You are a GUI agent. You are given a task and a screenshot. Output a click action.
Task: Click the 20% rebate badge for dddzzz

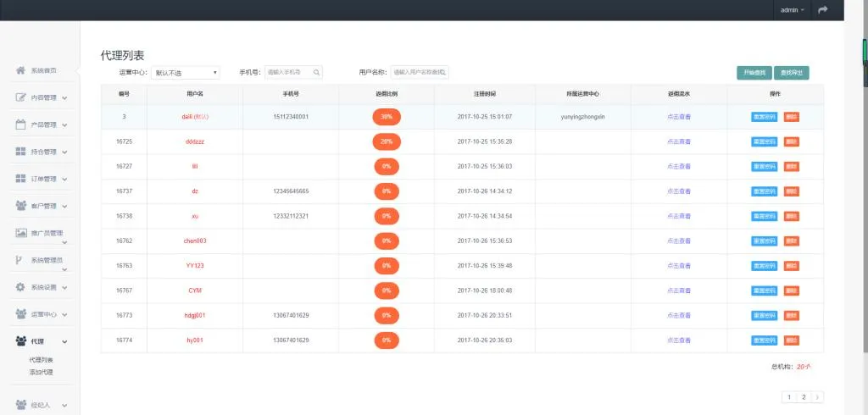pyautogui.click(x=387, y=141)
